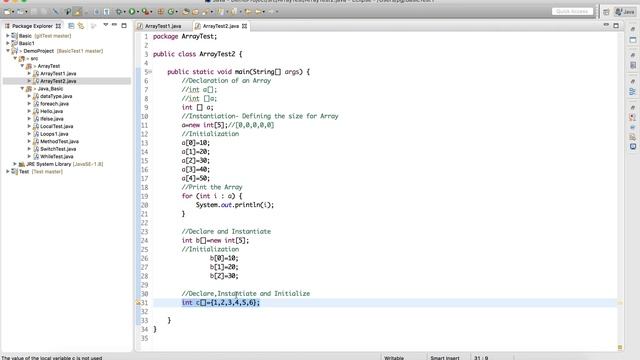This screenshot has width=640, height=360.
Task: Click the Search flashlight icon
Action: pyautogui.click(x=206, y=12)
